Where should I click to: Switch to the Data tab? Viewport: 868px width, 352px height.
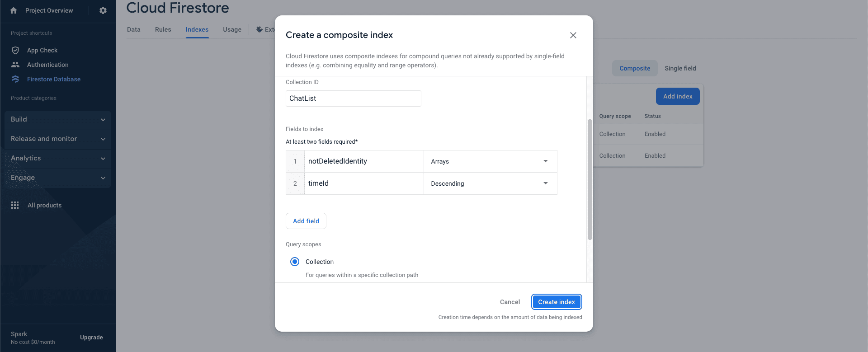tap(134, 29)
